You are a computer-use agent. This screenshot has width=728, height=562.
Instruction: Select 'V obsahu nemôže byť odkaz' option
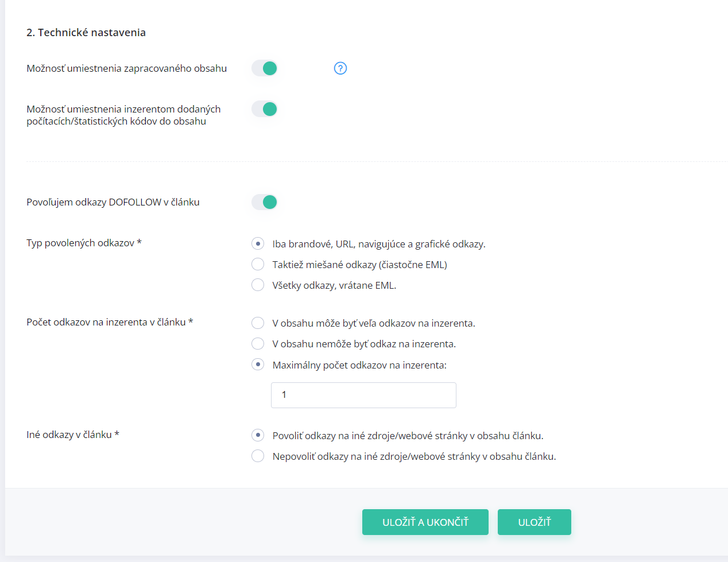tap(258, 344)
